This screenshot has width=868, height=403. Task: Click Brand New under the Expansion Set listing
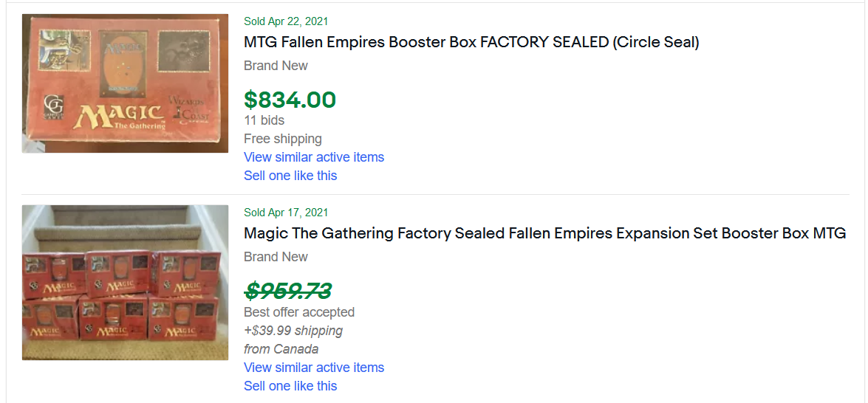click(x=276, y=257)
